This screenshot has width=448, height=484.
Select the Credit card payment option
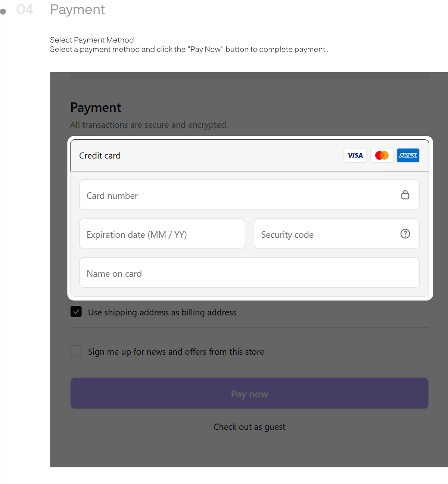(100, 155)
